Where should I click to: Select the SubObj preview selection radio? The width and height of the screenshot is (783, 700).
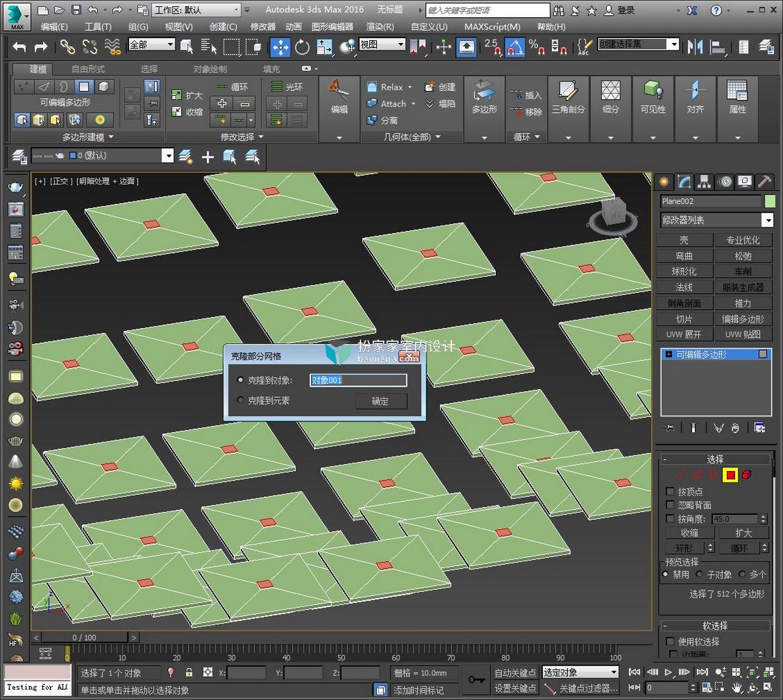tap(699, 574)
